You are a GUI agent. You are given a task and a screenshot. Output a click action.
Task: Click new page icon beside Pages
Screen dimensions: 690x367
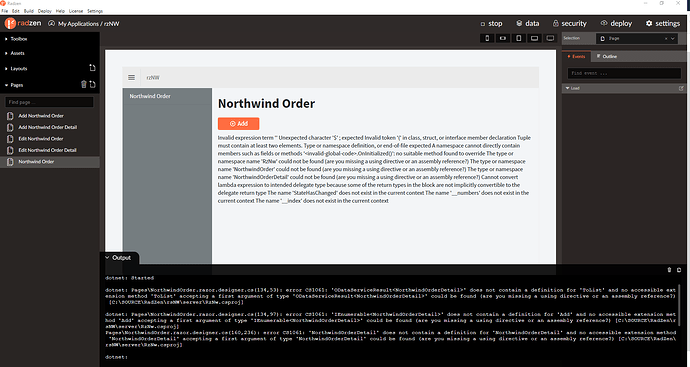point(92,84)
